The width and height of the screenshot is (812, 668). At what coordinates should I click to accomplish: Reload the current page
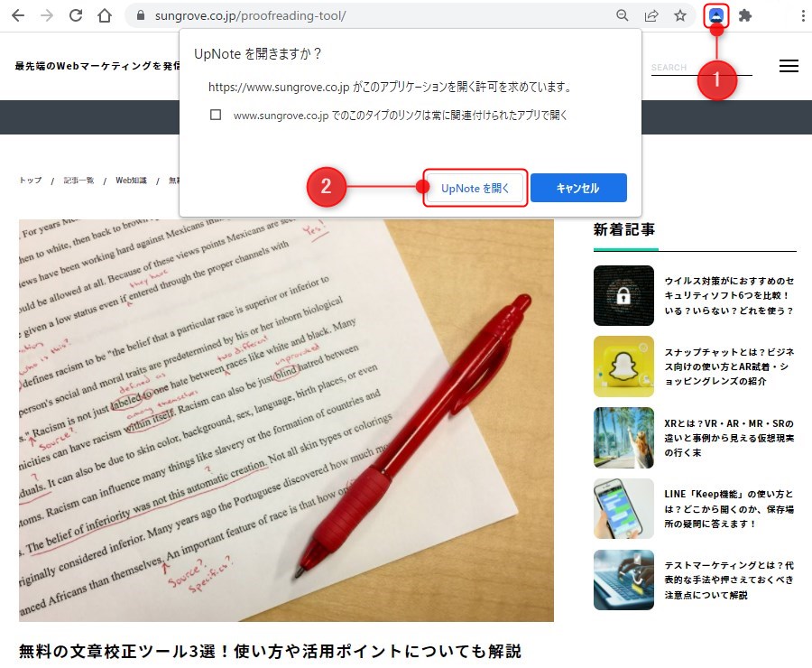tap(76, 15)
